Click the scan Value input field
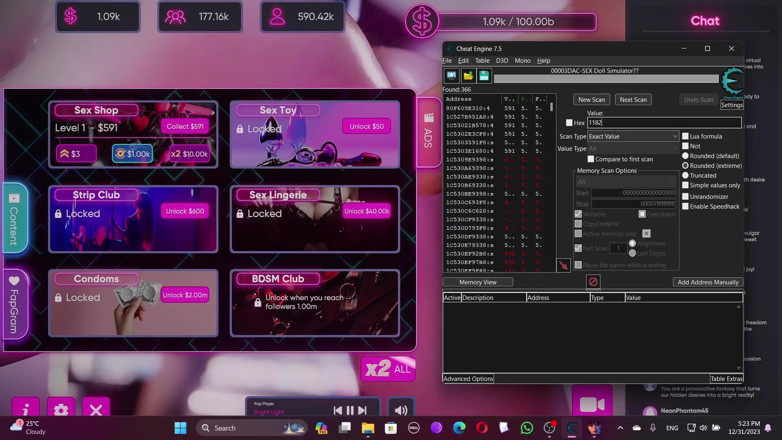The image size is (782, 440). click(x=664, y=122)
